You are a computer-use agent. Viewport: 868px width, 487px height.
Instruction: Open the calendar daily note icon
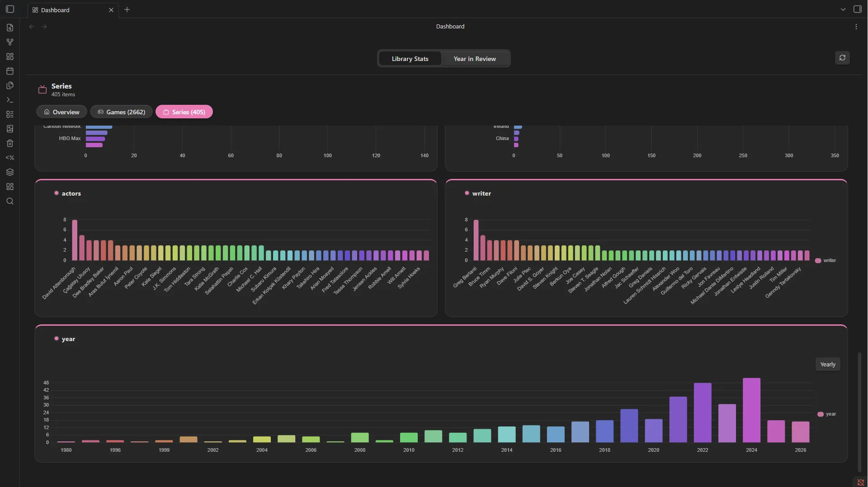10,71
